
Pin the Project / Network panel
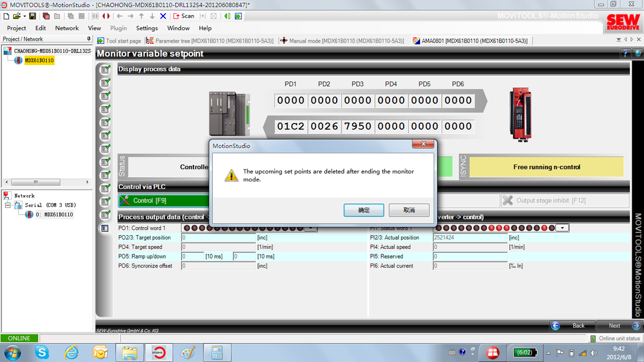pyautogui.click(x=88, y=39)
